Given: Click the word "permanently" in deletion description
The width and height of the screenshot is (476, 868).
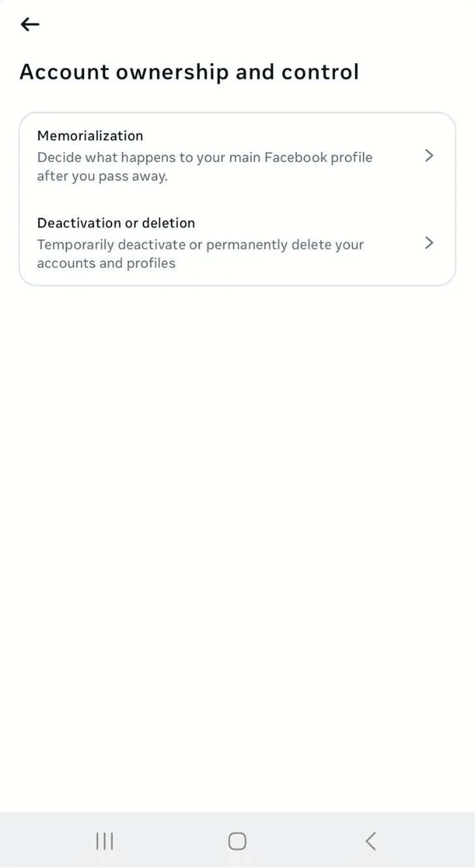Looking at the screenshot, I should click(250, 245).
